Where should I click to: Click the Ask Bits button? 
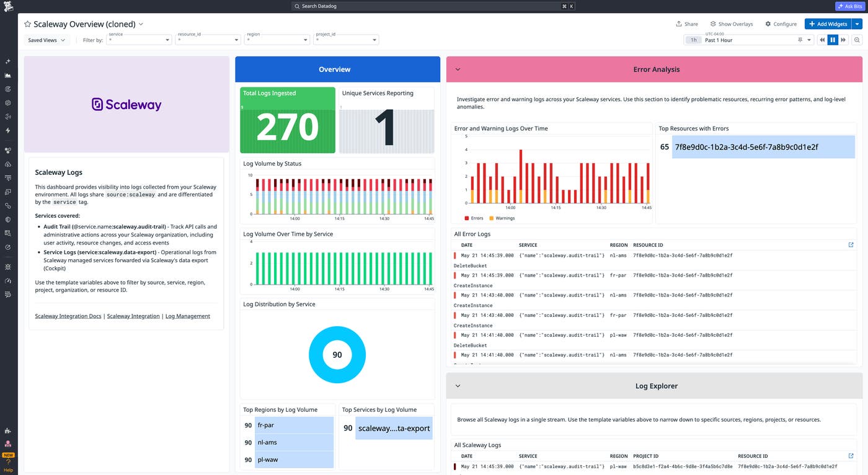pyautogui.click(x=849, y=6)
